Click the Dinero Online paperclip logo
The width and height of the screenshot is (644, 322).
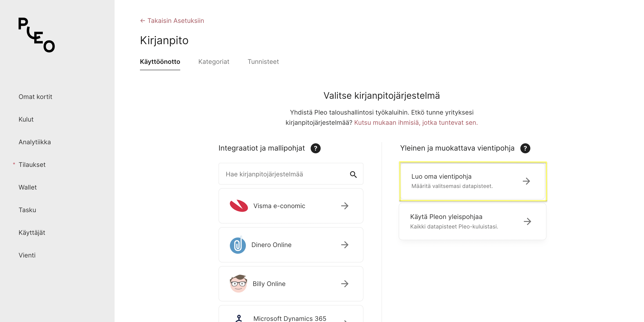click(238, 245)
